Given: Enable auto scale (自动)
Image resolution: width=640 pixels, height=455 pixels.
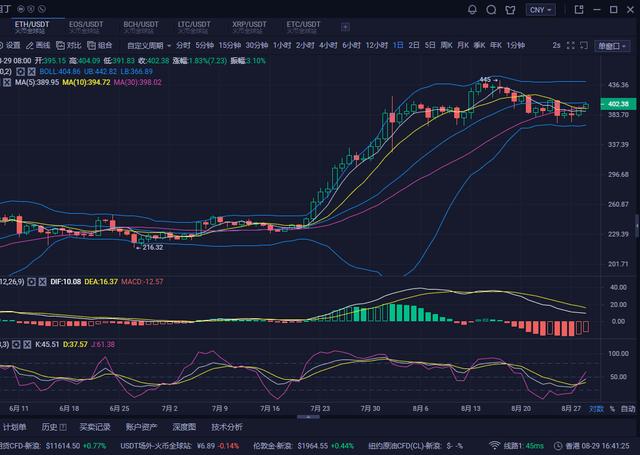Looking at the screenshot, I should pos(627,409).
